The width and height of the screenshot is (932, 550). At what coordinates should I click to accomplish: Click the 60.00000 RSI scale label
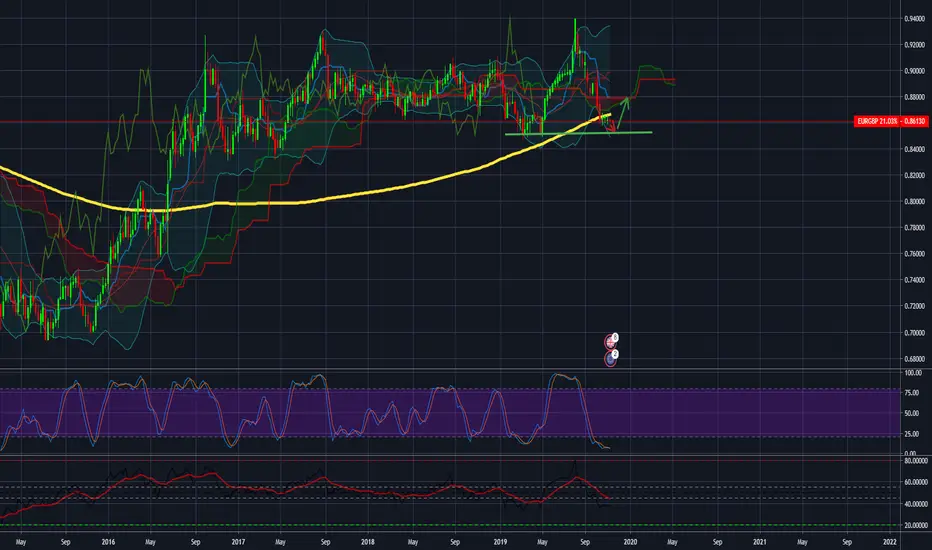916,482
